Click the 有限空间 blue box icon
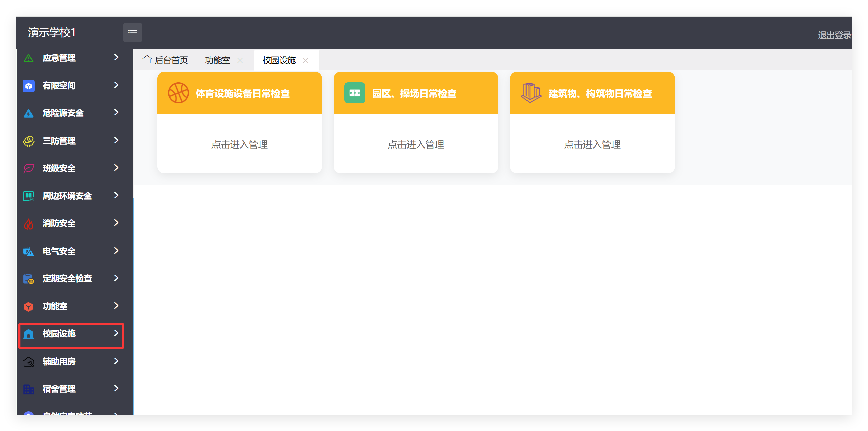The image size is (868, 431). click(28, 85)
